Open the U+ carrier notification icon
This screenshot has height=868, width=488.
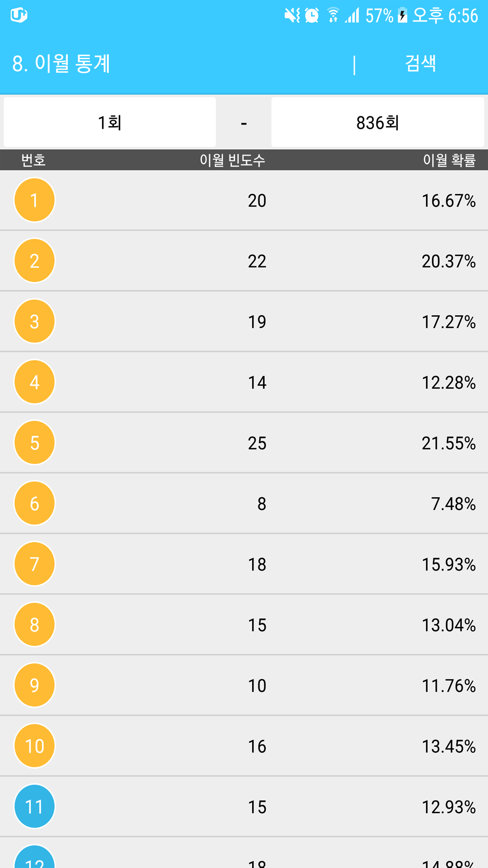(19, 15)
